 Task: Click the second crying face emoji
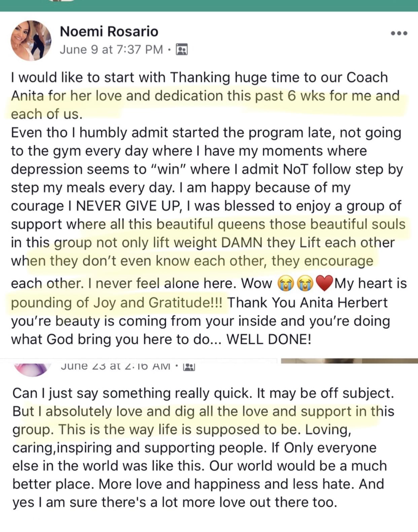[305, 283]
